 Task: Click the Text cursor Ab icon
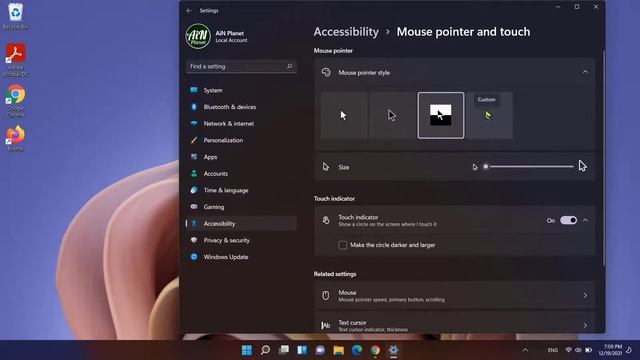click(325, 325)
